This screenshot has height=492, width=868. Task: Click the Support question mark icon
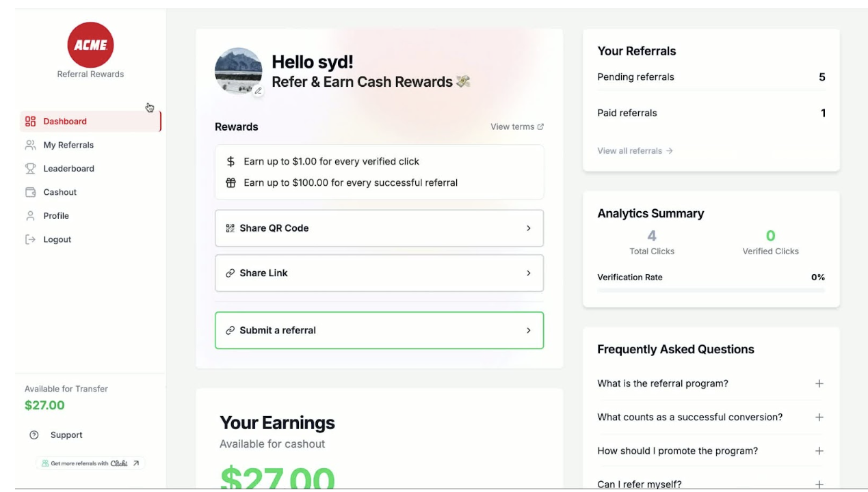pyautogui.click(x=34, y=435)
